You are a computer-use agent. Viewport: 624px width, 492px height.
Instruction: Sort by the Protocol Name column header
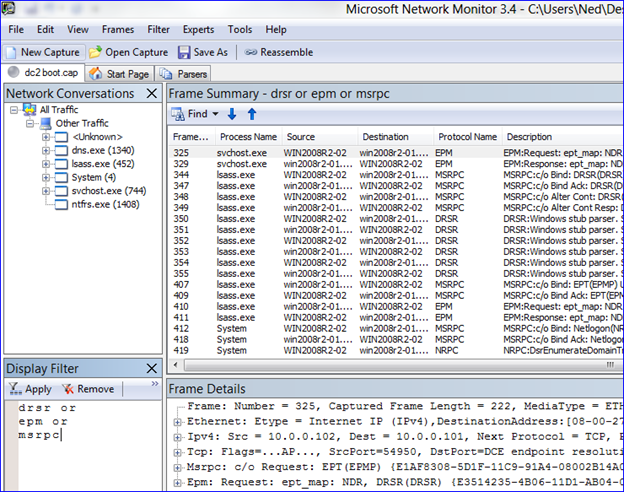click(x=468, y=137)
